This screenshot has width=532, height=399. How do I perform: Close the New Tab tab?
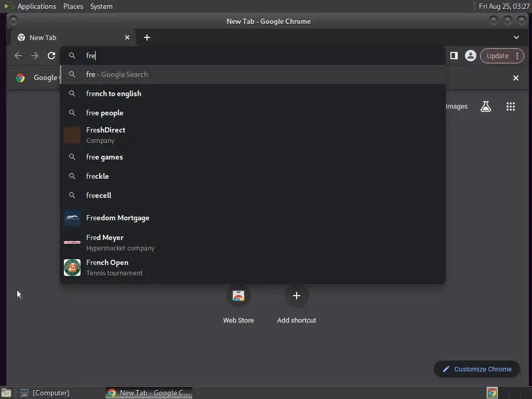[127, 37]
